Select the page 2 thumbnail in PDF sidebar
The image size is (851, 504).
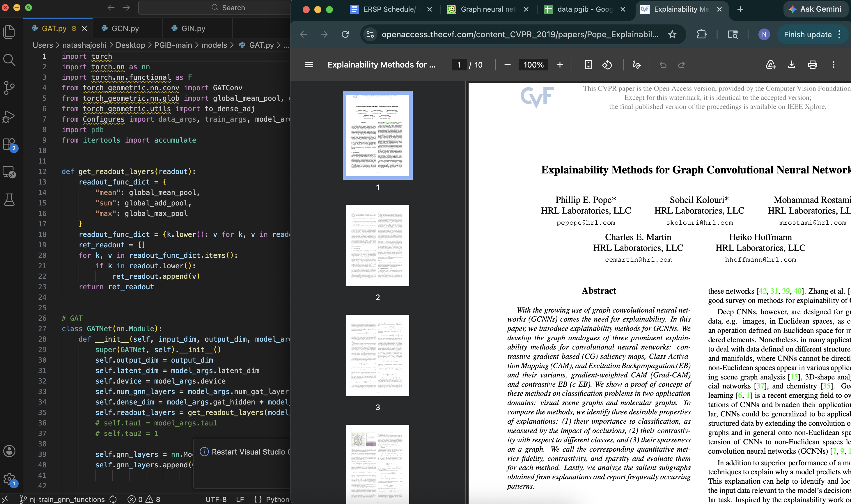pos(377,245)
